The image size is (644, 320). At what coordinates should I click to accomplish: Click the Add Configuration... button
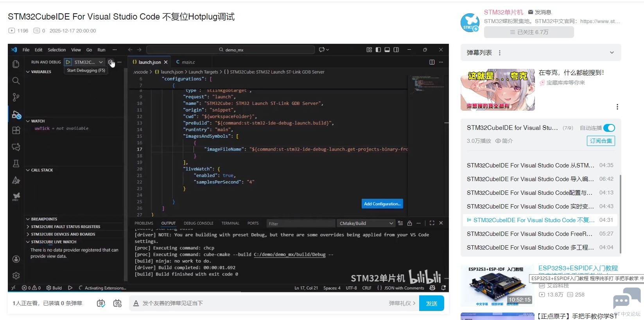click(x=382, y=204)
